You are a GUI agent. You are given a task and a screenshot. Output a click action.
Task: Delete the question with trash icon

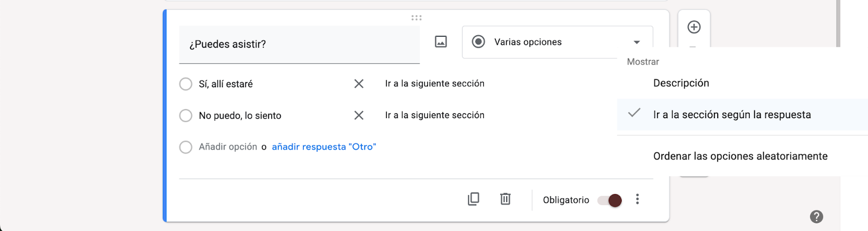[505, 199]
